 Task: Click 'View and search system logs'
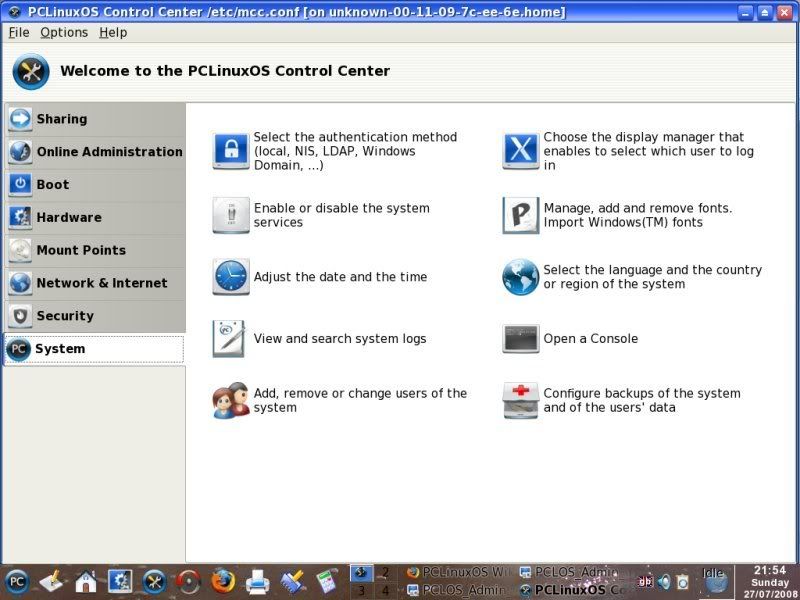[340, 339]
